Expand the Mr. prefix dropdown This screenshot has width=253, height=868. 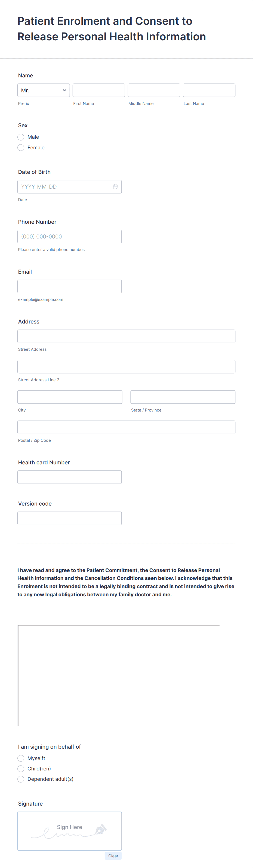pyautogui.click(x=44, y=90)
